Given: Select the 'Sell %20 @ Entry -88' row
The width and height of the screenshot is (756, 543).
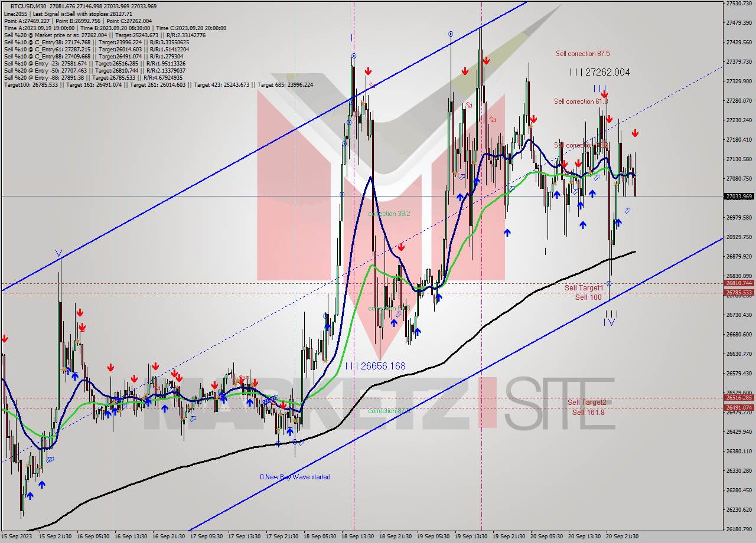Looking at the screenshot, I should click(x=93, y=77).
